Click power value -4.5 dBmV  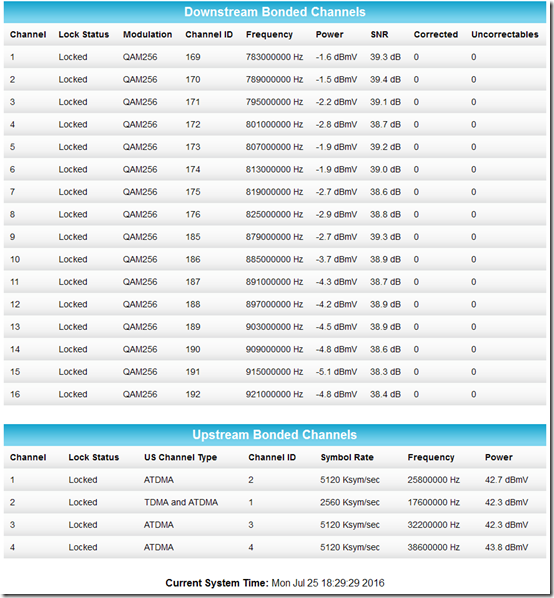coord(336,327)
